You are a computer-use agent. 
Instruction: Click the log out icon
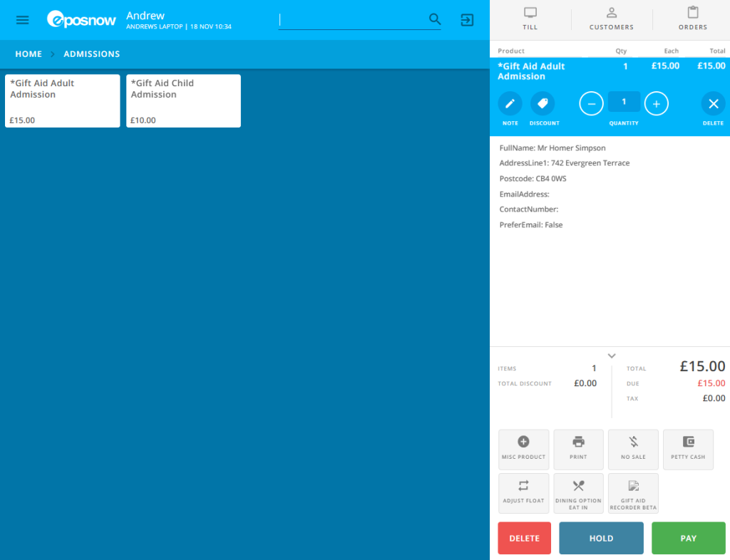[x=467, y=19]
